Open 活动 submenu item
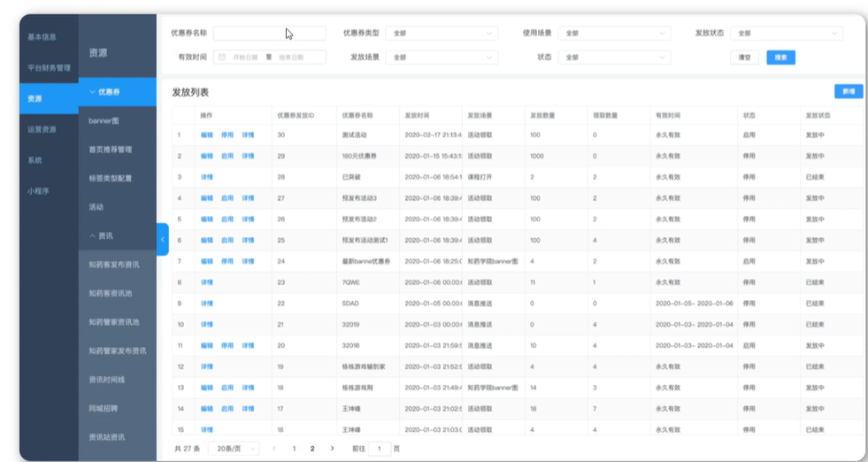 pos(118,207)
